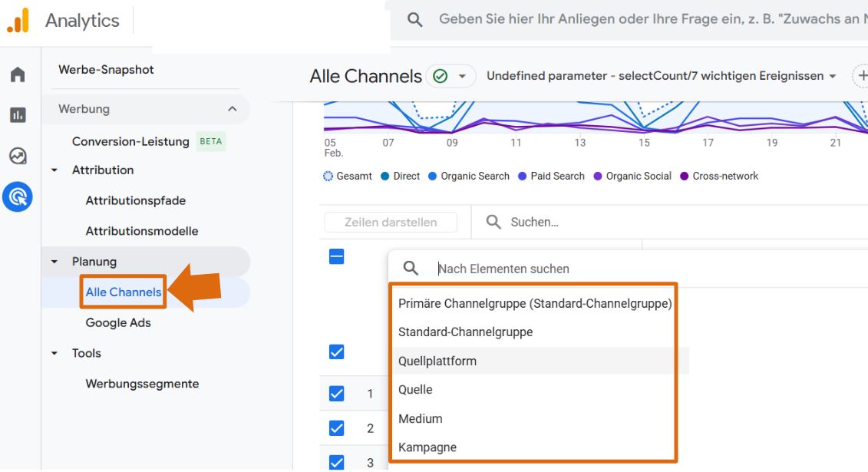Click the highlighted Advertising cursor icon
The width and height of the screenshot is (868, 472).
coord(18,196)
